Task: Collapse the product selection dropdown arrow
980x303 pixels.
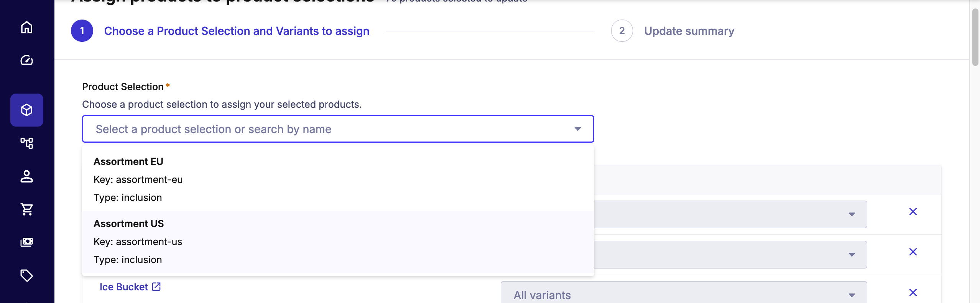Action: [577, 129]
